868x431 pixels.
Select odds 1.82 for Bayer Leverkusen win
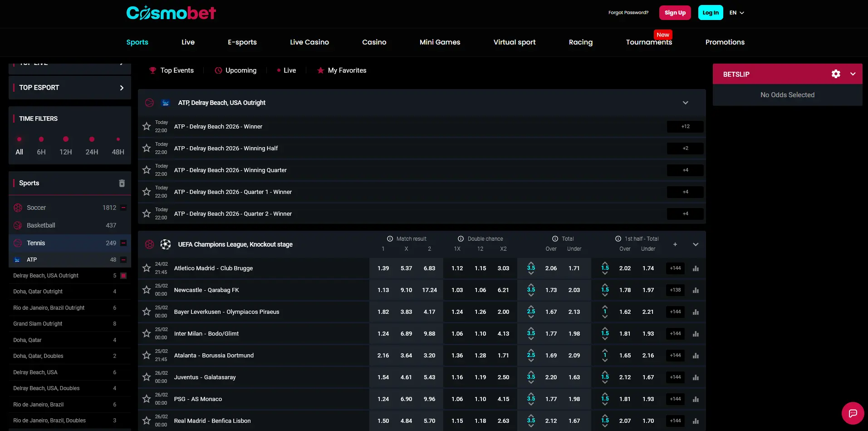click(383, 312)
